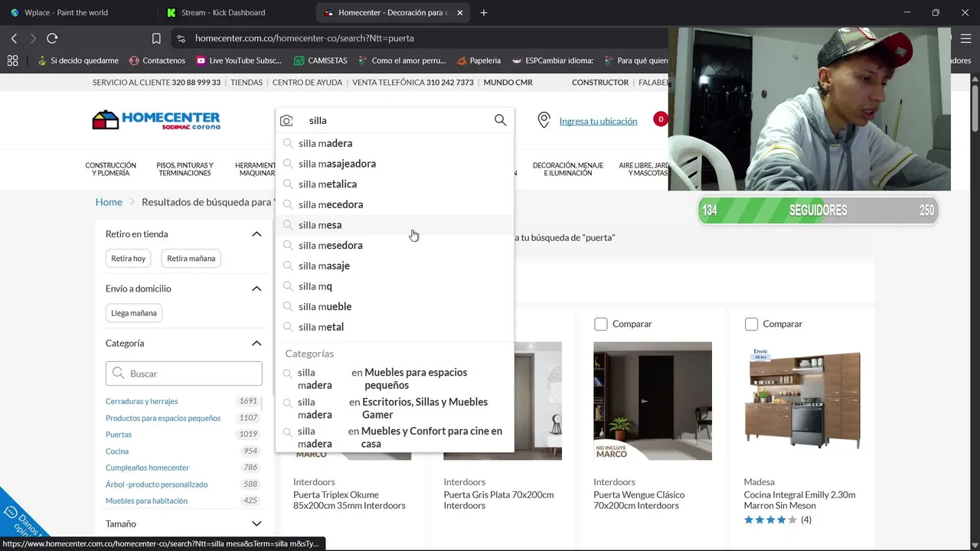The image size is (980, 551).
Task: Open MUNDO CMR link
Action: 508,83
